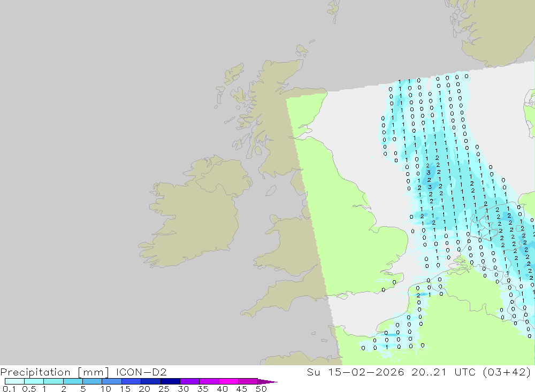Click the 35–40 mm violet legend swatch

pyautogui.click(x=209, y=381)
